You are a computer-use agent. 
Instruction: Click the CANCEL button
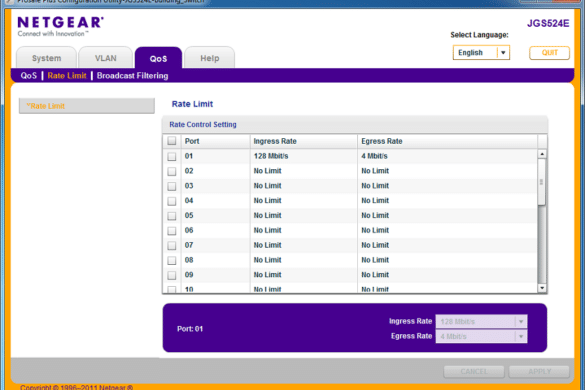click(x=474, y=371)
